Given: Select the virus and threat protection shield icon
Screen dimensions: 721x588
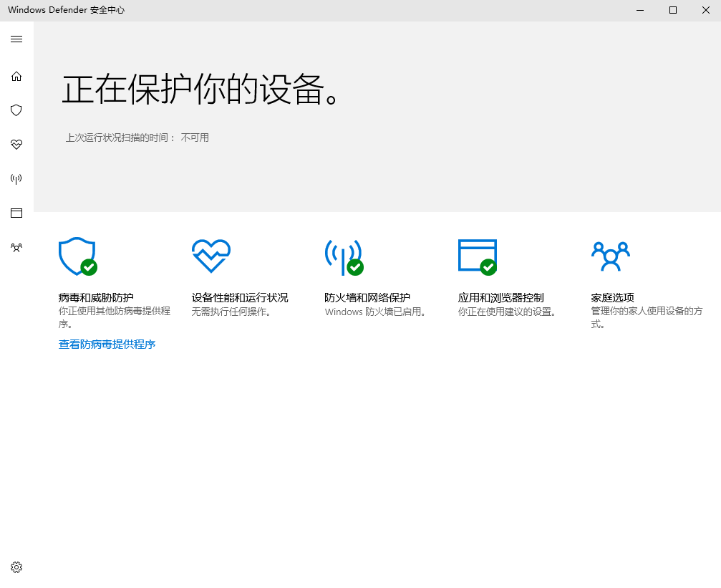Looking at the screenshot, I should point(16,110).
